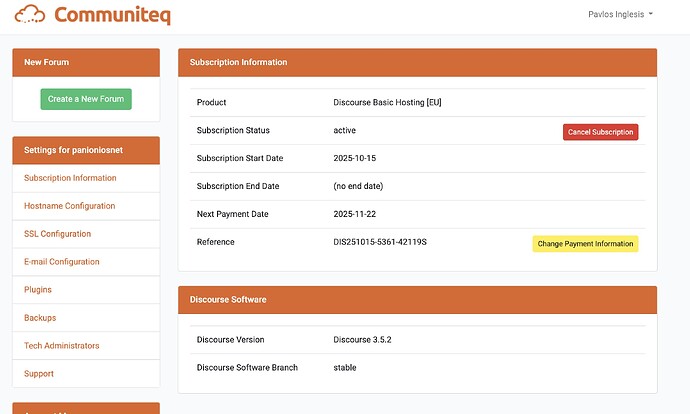Click the Discourse Software panel header

[x=417, y=300]
